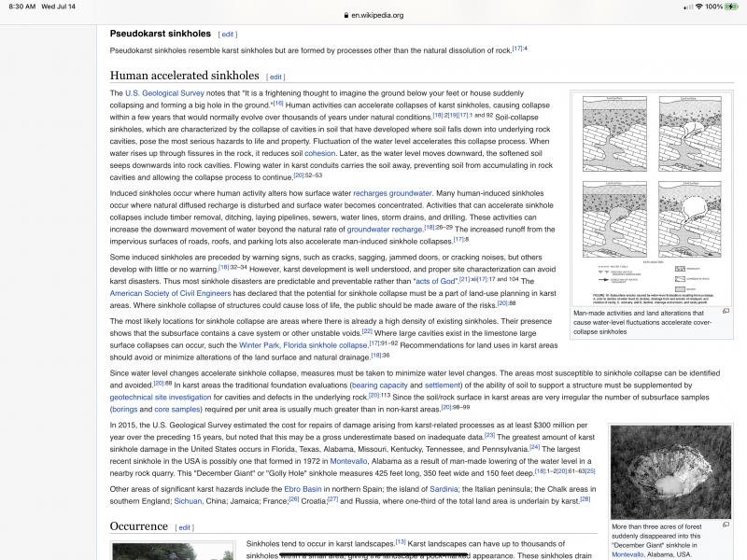This screenshot has width=747, height=560.
Task: Open geotechnical site investigation link
Action: (x=161, y=398)
